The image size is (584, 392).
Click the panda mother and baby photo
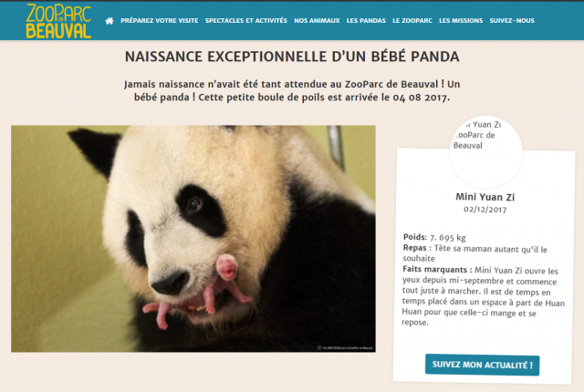193,239
